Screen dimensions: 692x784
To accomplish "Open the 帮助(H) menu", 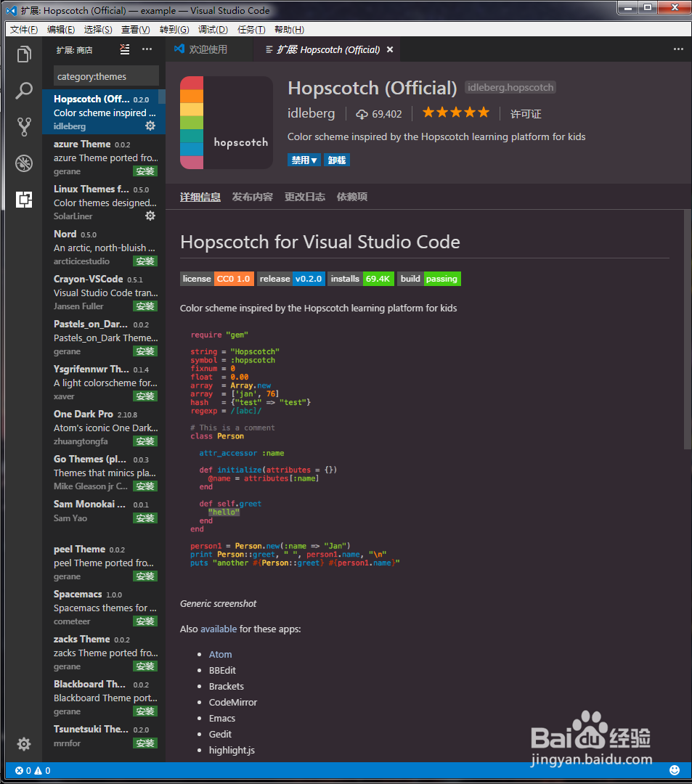I will [290, 30].
